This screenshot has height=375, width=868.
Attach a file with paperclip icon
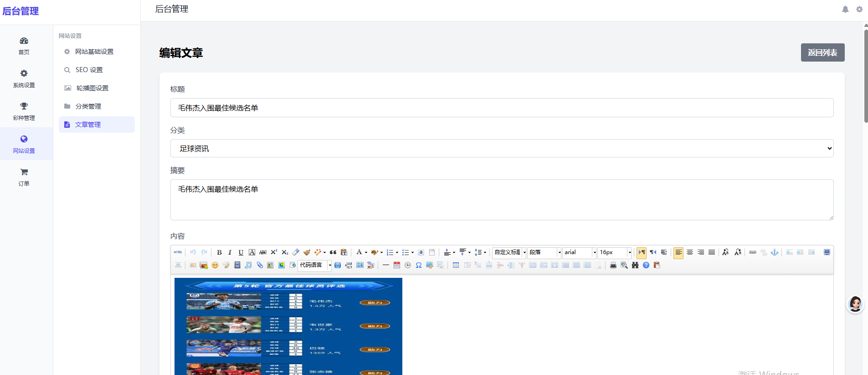point(259,265)
